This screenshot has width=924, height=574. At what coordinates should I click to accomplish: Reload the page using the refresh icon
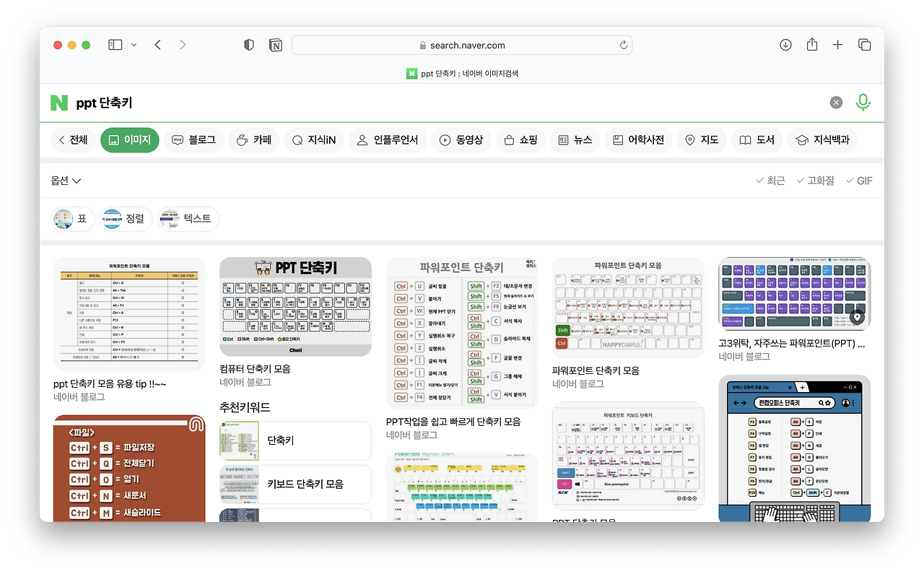click(x=623, y=45)
